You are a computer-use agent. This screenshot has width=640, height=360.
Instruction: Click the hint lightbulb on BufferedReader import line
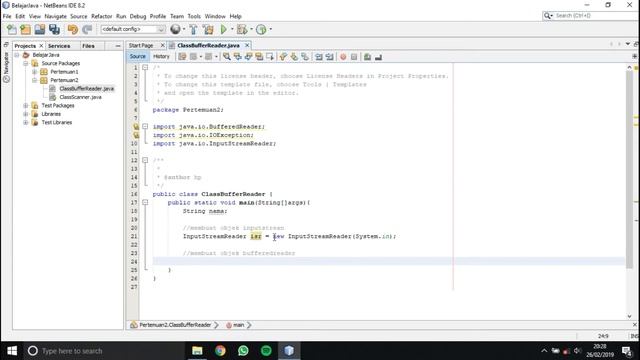point(136,127)
